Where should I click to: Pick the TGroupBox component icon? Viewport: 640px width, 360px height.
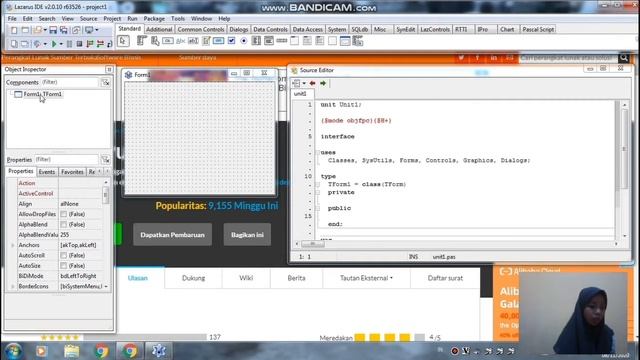pyautogui.click(x=294, y=41)
